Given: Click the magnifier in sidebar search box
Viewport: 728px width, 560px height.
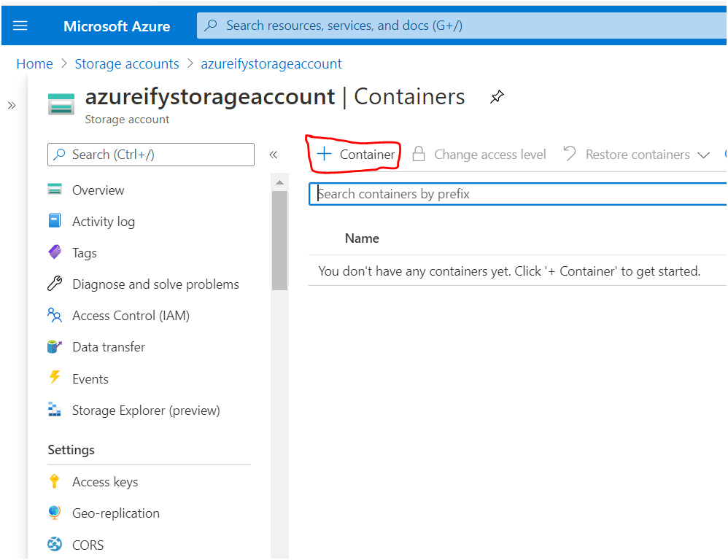Looking at the screenshot, I should (59, 154).
